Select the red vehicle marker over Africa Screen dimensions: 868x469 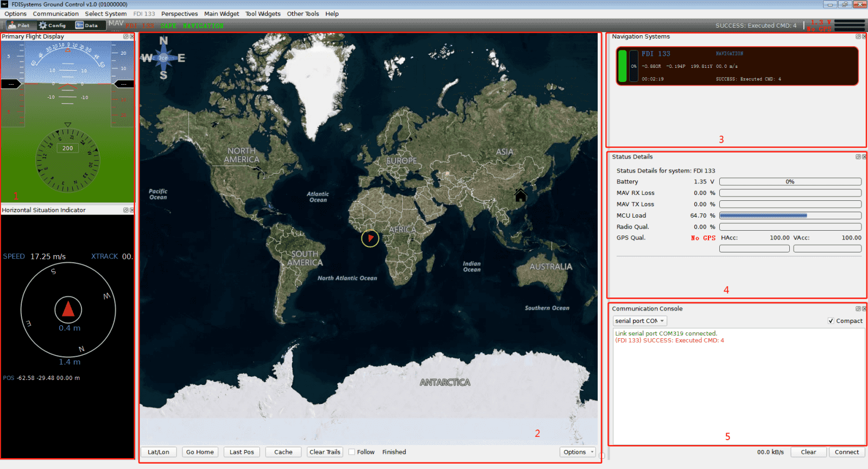click(370, 238)
